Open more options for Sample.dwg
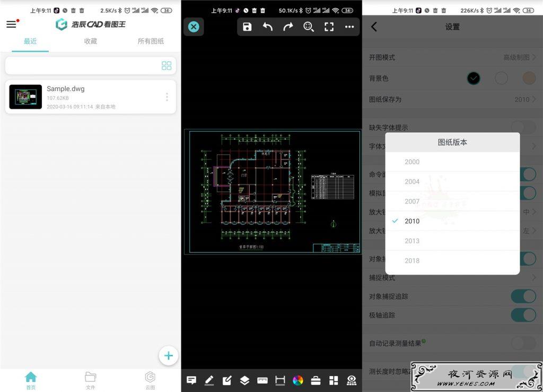 pyautogui.click(x=167, y=97)
